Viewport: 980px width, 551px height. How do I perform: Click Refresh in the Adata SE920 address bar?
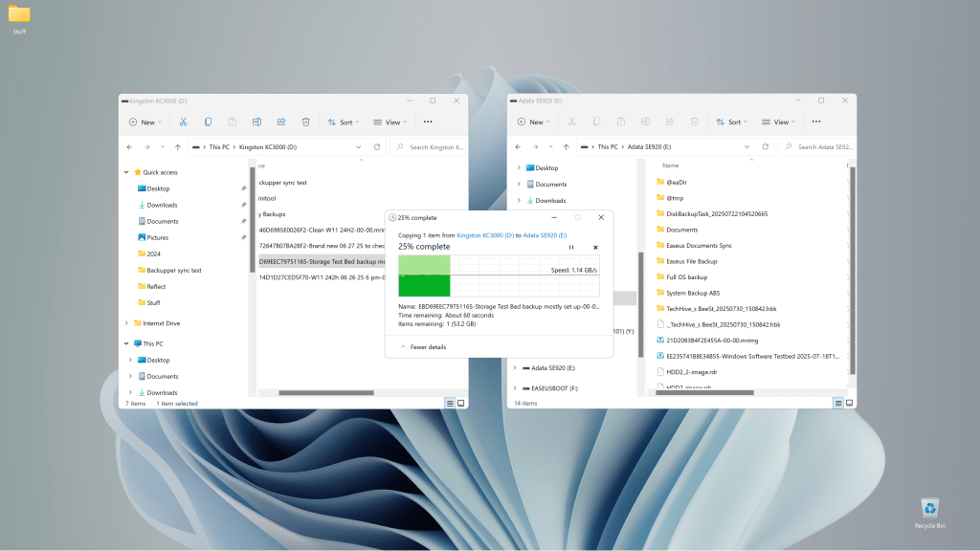coord(765,147)
